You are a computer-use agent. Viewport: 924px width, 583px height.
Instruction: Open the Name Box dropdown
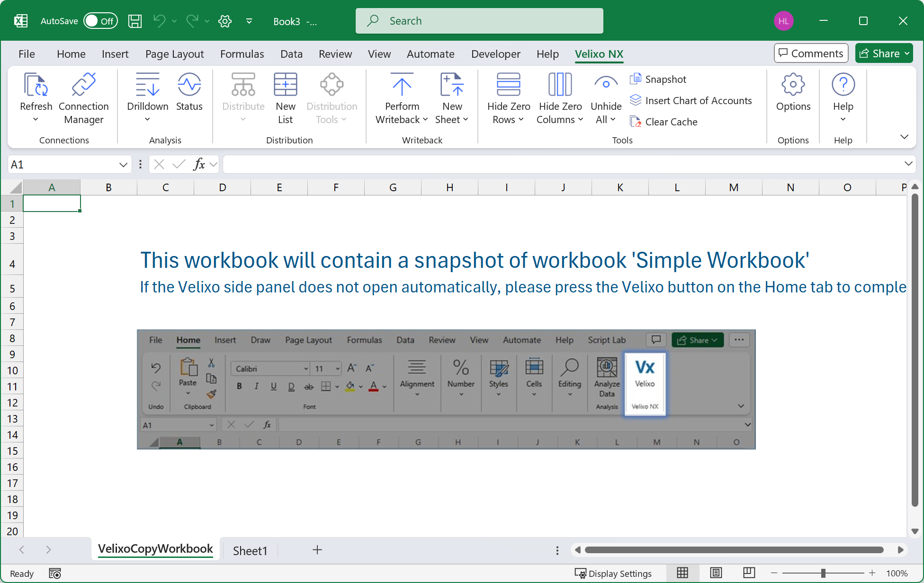pos(123,165)
